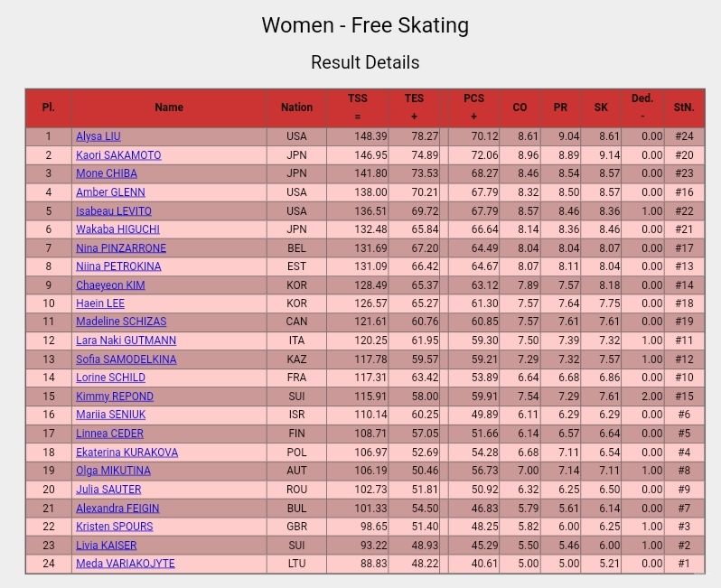The image size is (721, 588).
Task: Open Haein LEE details link
Action: pyautogui.click(x=100, y=303)
